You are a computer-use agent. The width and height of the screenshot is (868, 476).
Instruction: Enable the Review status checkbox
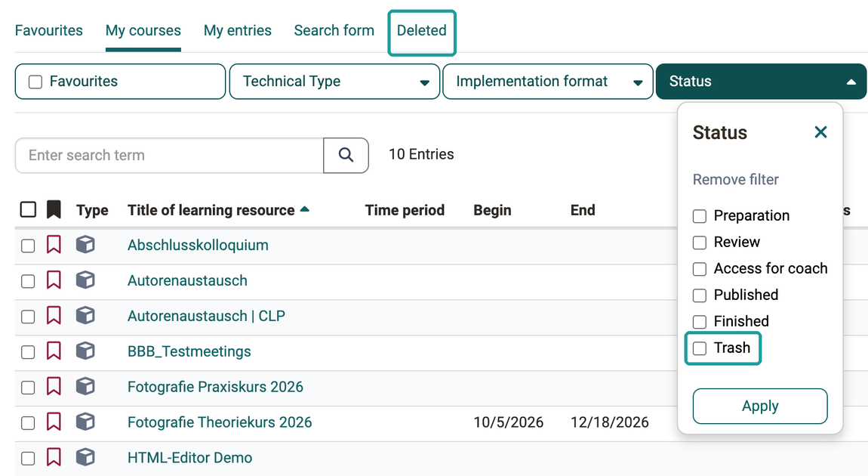pyautogui.click(x=700, y=243)
